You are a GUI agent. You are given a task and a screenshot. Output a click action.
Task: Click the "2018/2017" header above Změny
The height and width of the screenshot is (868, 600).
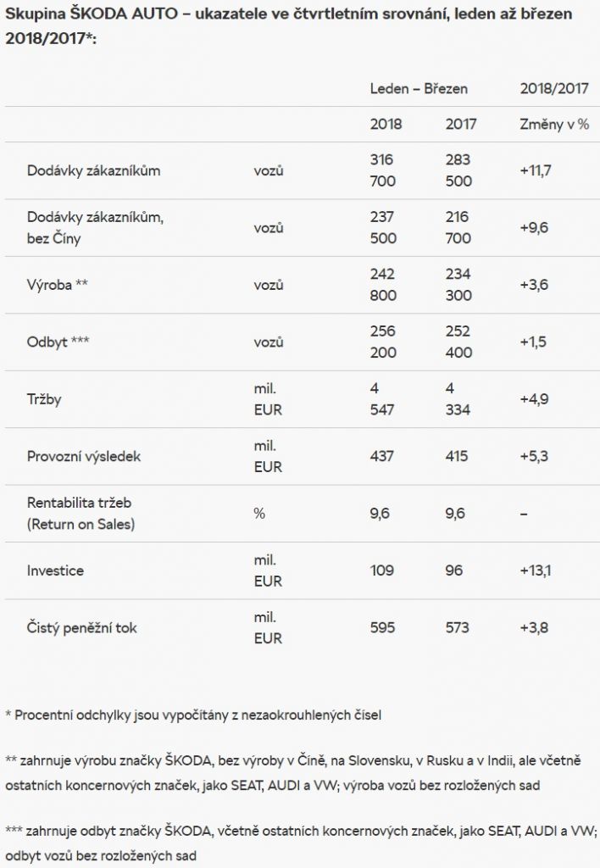[x=553, y=88]
